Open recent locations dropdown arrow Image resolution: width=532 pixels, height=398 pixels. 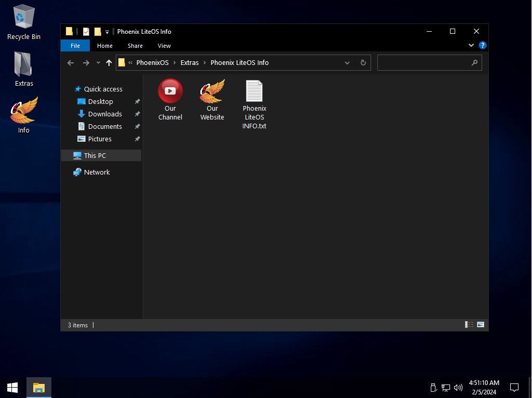coord(98,63)
